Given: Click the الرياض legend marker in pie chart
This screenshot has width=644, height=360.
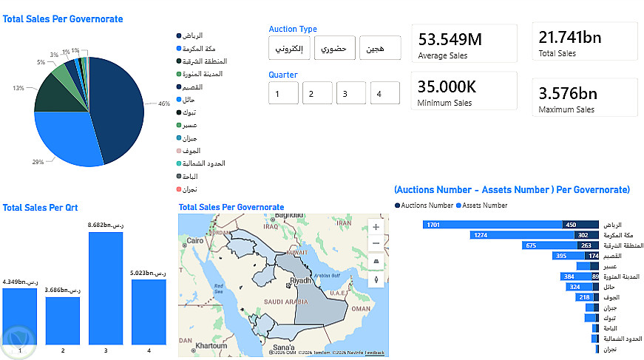Looking at the screenshot, I should 179,35.
